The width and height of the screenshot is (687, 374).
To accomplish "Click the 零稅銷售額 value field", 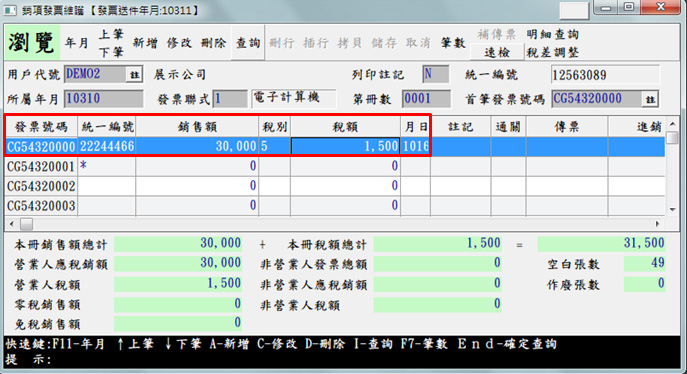I will pyautogui.click(x=178, y=304).
